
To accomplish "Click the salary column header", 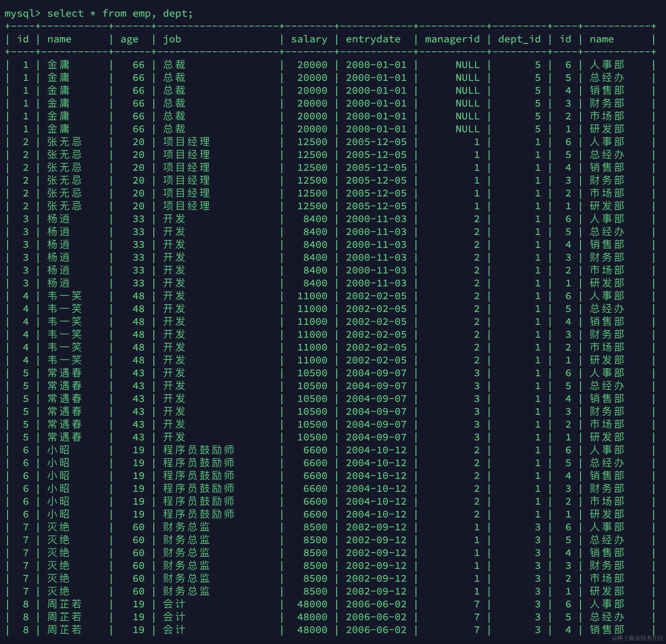I will coord(309,39).
